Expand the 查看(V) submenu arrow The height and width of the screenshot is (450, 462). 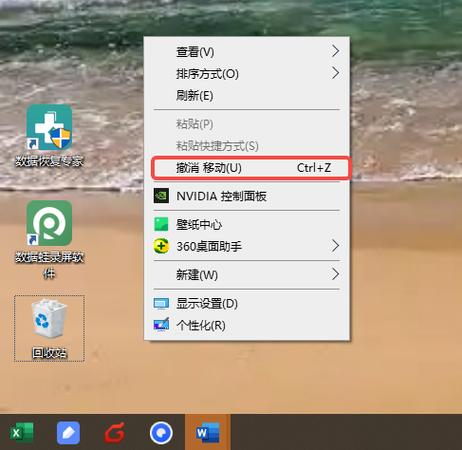pos(335,51)
